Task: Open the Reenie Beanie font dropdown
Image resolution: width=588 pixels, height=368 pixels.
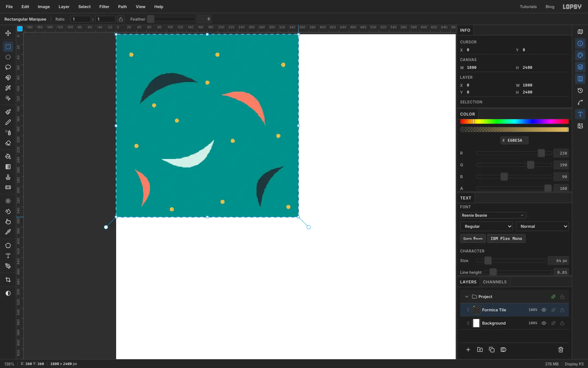Action: [493, 215]
